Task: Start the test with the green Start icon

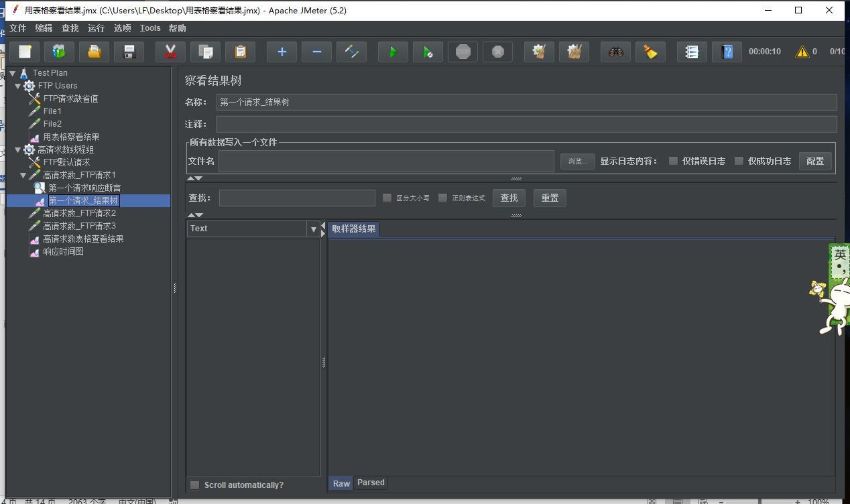Action: pyautogui.click(x=392, y=52)
